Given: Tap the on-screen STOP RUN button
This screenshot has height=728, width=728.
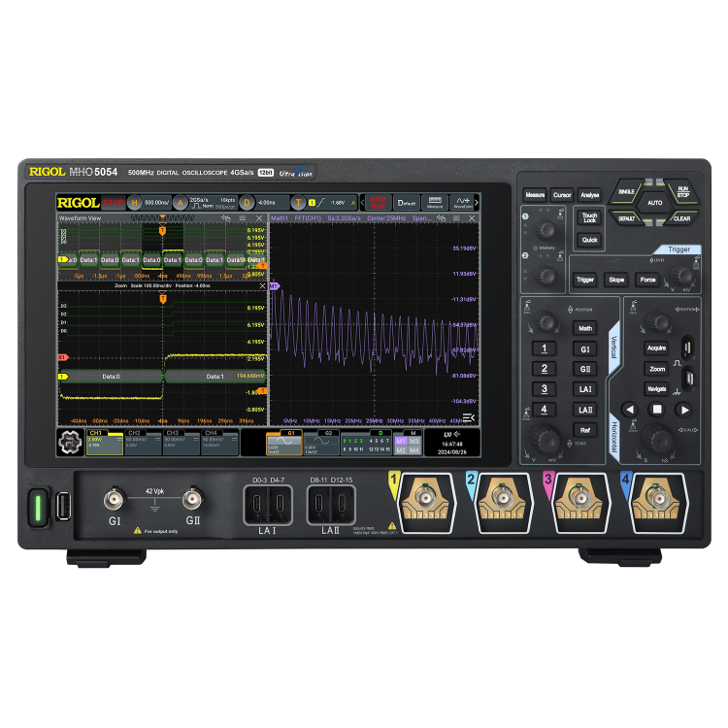Looking at the screenshot, I should pos(378,203).
